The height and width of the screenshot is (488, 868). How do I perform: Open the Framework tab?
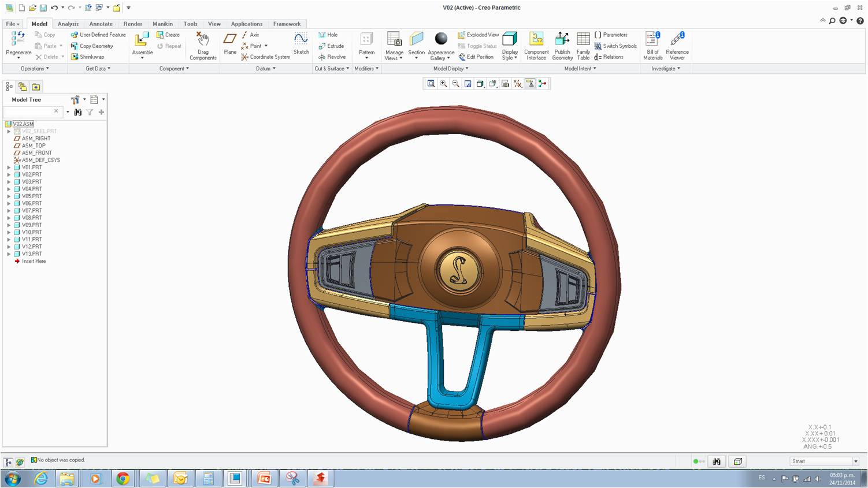(x=287, y=24)
